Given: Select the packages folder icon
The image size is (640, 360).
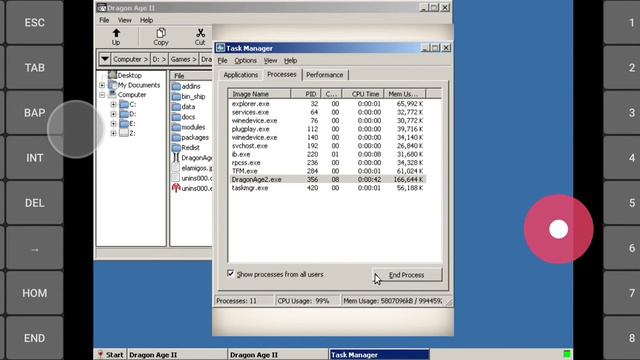Looking at the screenshot, I should 176,137.
